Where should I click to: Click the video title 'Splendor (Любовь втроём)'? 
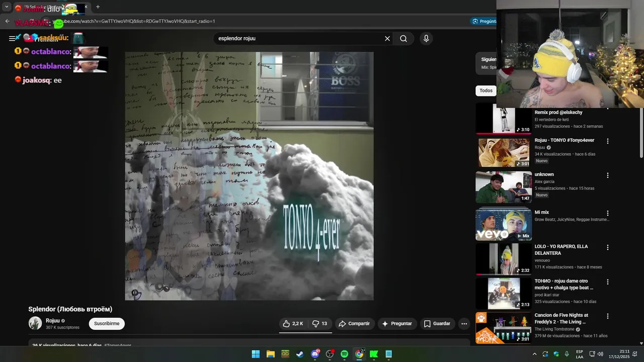pyautogui.click(x=70, y=309)
